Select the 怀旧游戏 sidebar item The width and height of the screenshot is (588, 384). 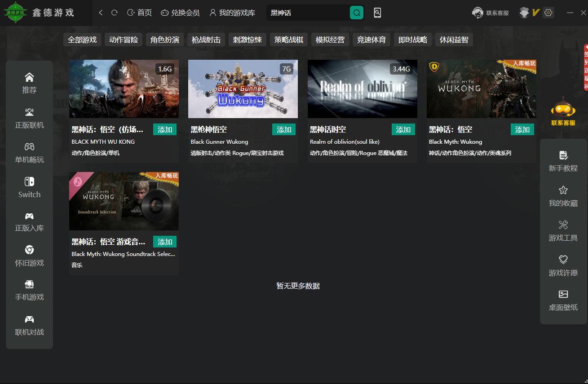(x=29, y=256)
